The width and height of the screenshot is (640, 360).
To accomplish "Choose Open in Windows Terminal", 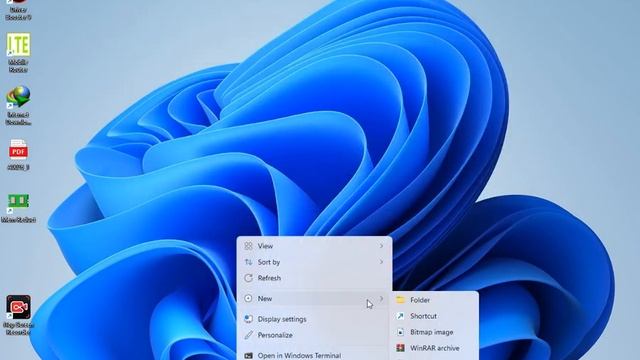I will coord(314,355).
